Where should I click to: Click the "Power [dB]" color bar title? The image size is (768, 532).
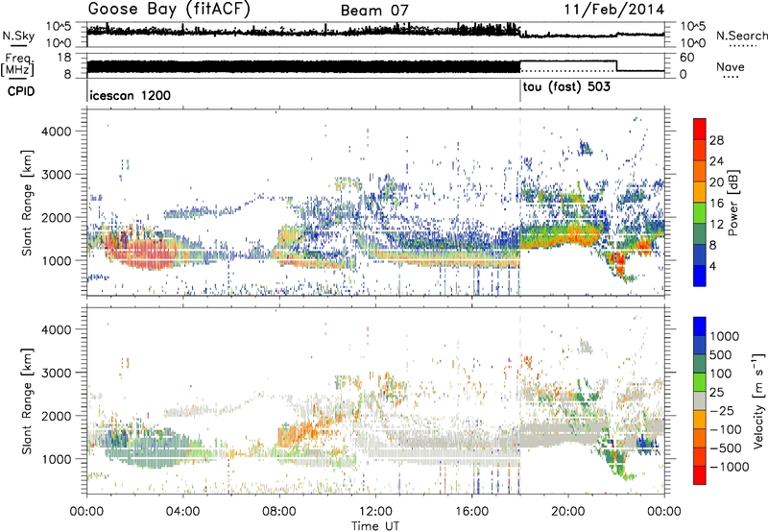tap(732, 203)
